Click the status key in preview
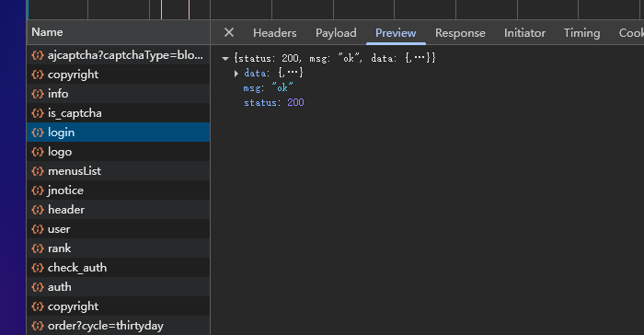The height and width of the screenshot is (335, 644). [x=259, y=103]
